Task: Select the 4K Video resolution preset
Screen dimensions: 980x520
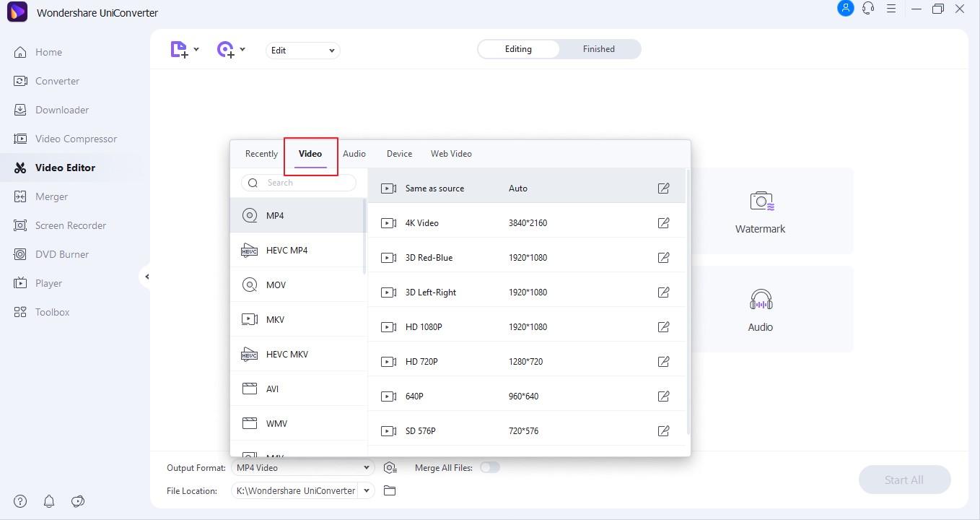Action: [x=527, y=223]
